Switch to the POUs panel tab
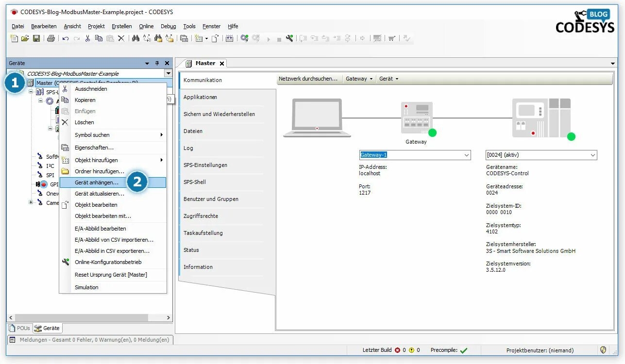 [20, 328]
